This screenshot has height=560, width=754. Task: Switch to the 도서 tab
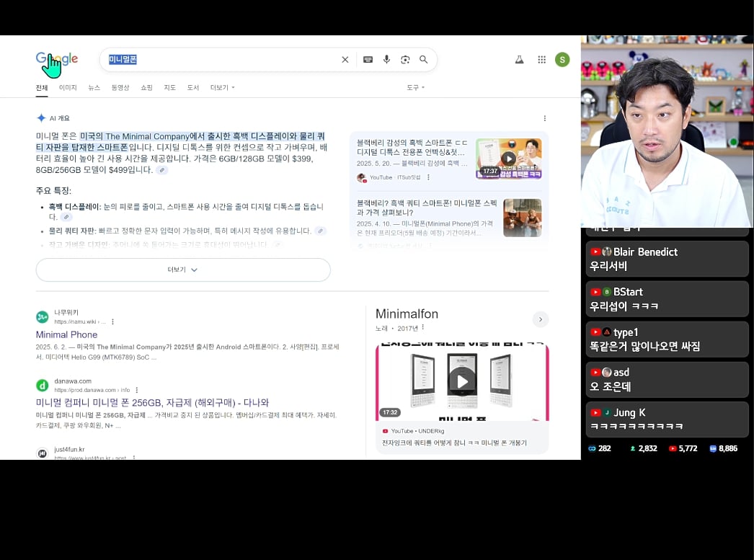point(193,87)
